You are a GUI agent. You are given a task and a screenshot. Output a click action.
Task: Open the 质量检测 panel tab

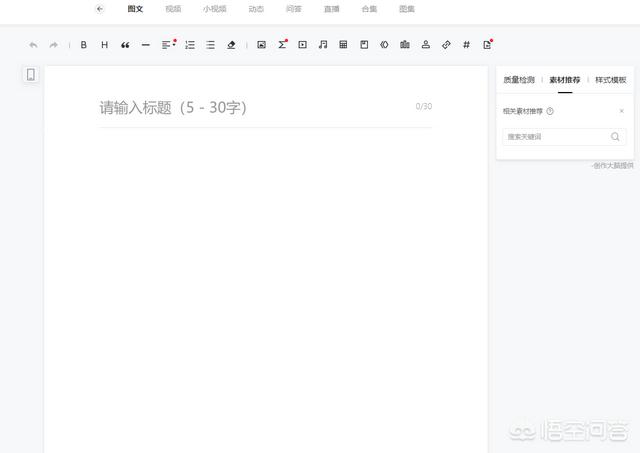point(518,80)
